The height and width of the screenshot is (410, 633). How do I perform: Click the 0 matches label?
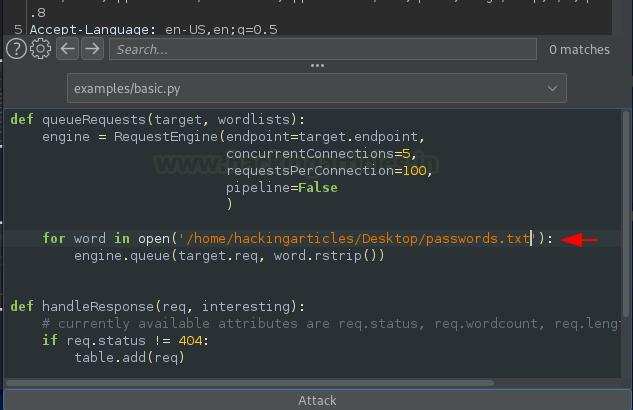(x=579, y=50)
